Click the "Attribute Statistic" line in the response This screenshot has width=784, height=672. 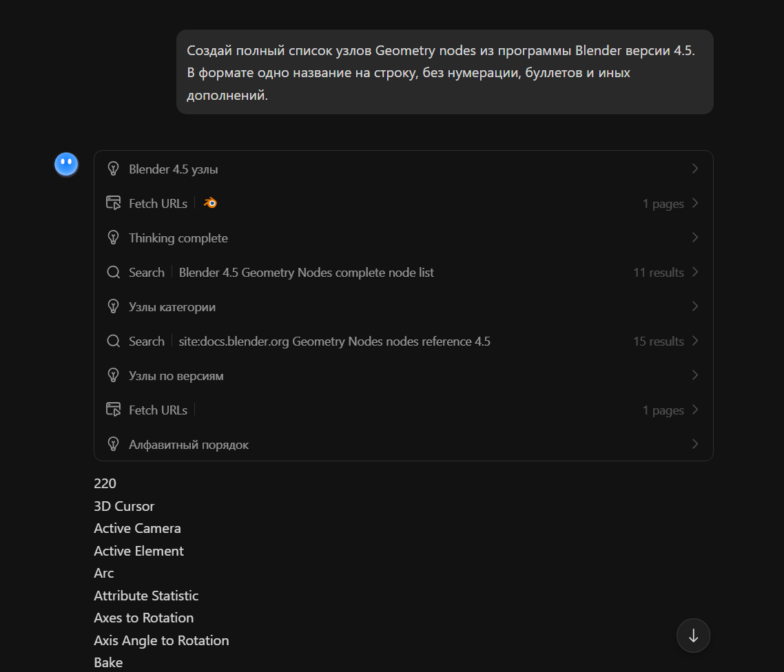(x=146, y=596)
